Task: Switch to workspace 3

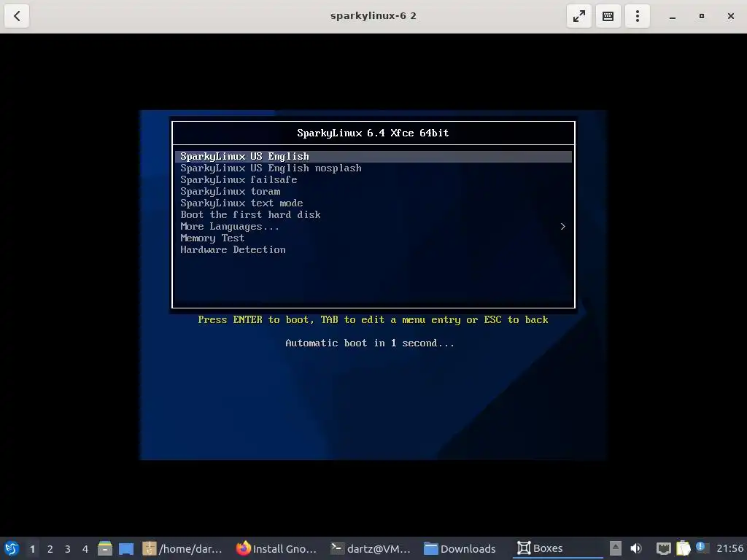Action: [68, 549]
